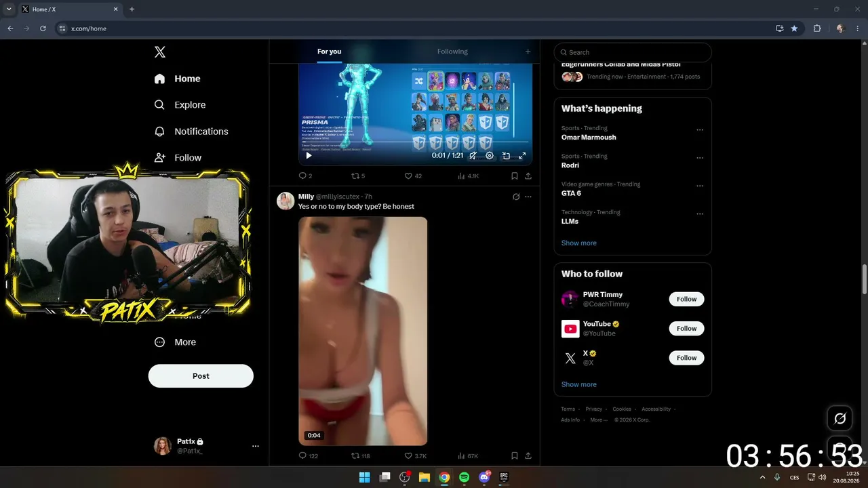Unmute the Fortnite video
This screenshot has height=488, width=868.
(473, 156)
